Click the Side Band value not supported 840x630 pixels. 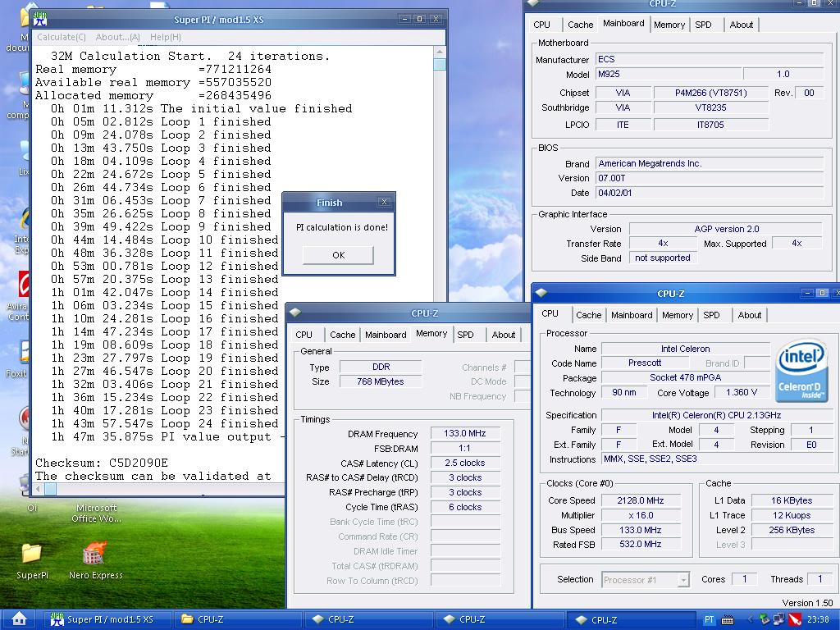pyautogui.click(x=663, y=258)
